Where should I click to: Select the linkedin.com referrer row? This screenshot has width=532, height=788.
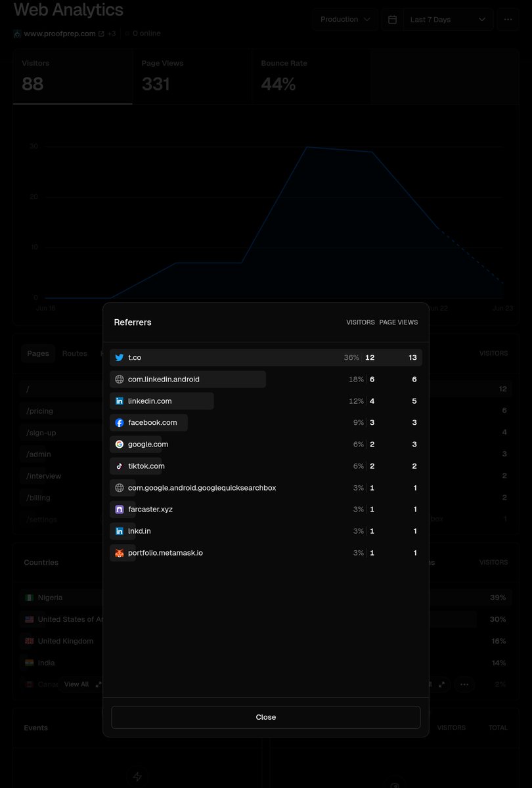pos(266,401)
